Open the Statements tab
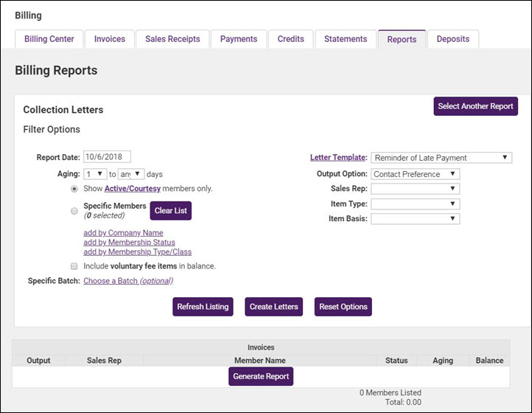This screenshot has height=413, width=532. click(x=346, y=39)
